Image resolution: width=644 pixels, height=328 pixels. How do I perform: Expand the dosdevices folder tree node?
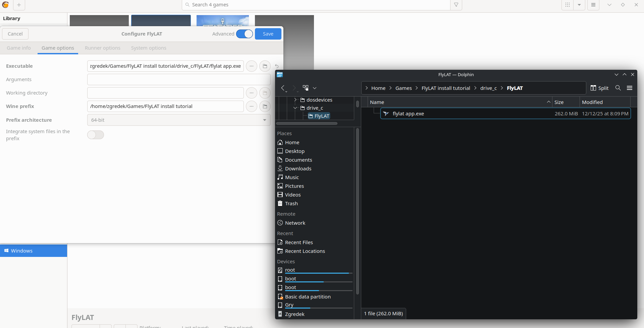[295, 100]
